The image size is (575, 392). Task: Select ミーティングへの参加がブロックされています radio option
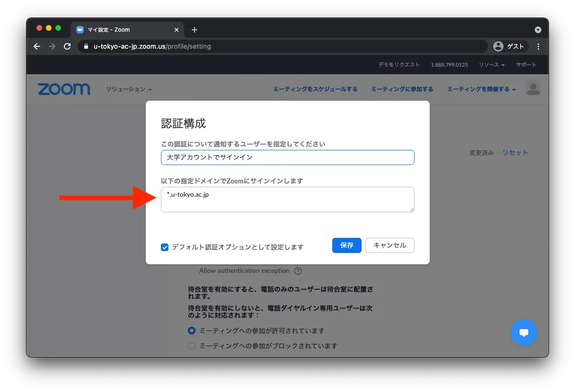[192, 346]
